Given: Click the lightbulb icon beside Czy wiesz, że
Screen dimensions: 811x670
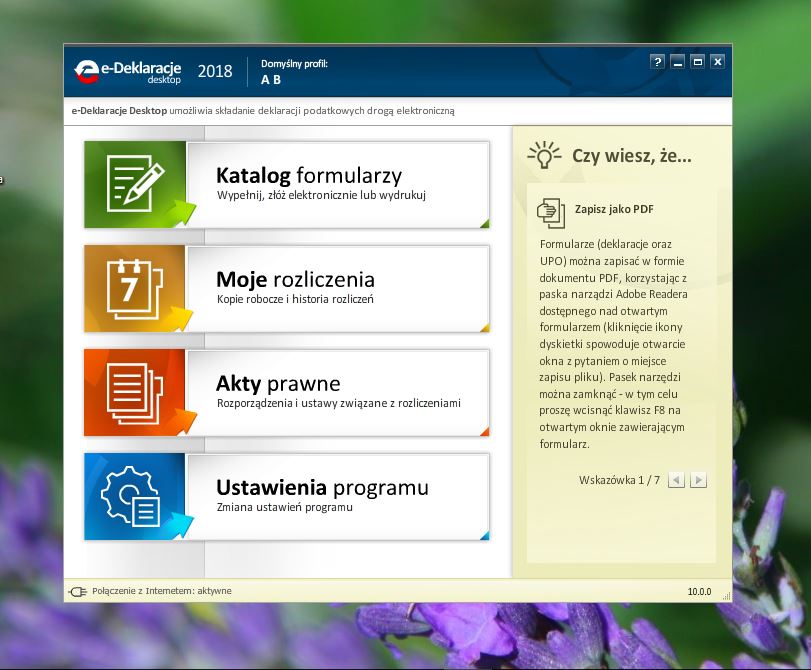Looking at the screenshot, I should (x=543, y=155).
